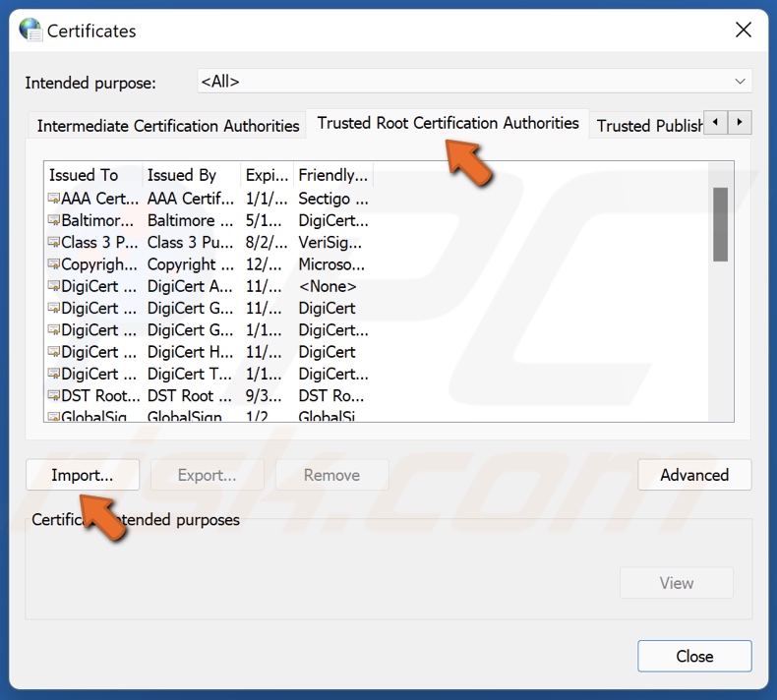The width and height of the screenshot is (777, 700).
Task: Click the Class 3 P... certificate icon
Action: click(x=53, y=242)
